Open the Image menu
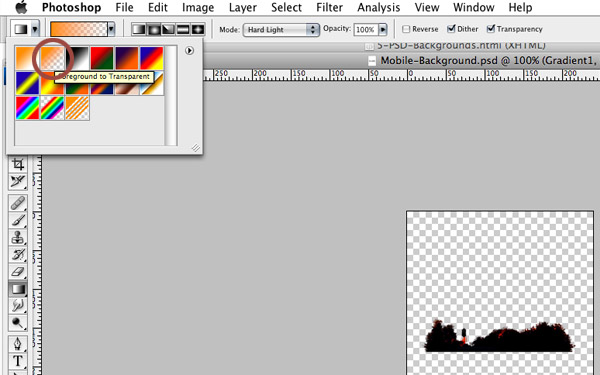This screenshot has width=600, height=375. 198,7
